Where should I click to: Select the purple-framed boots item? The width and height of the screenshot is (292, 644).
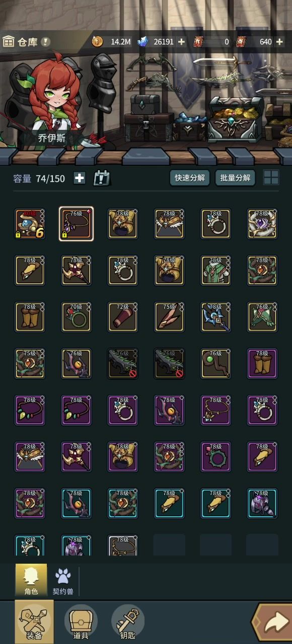pyautogui.click(x=262, y=363)
